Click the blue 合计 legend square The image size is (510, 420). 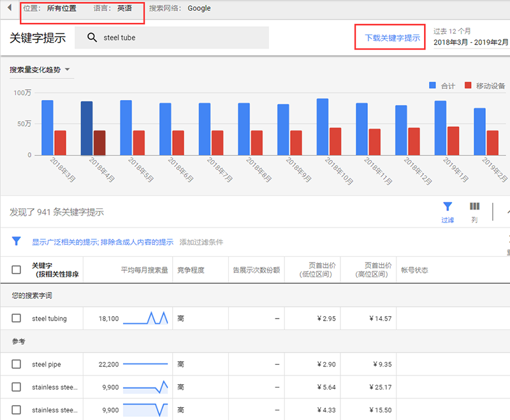433,85
